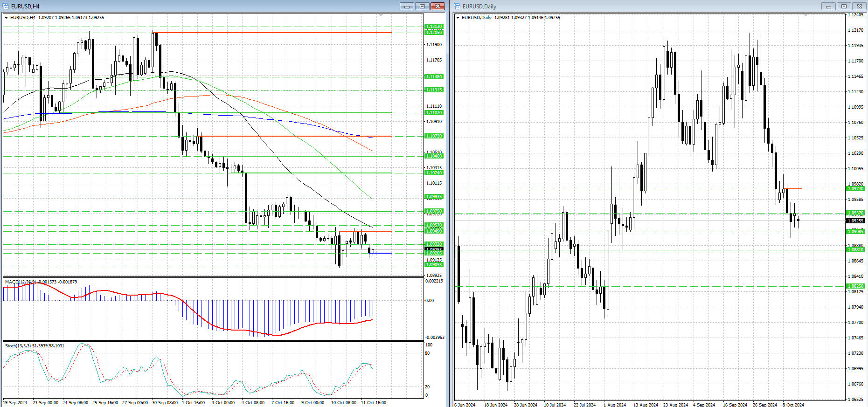
Task: Click the EURUSD,H4 chart window icon
Action: coord(6,6)
